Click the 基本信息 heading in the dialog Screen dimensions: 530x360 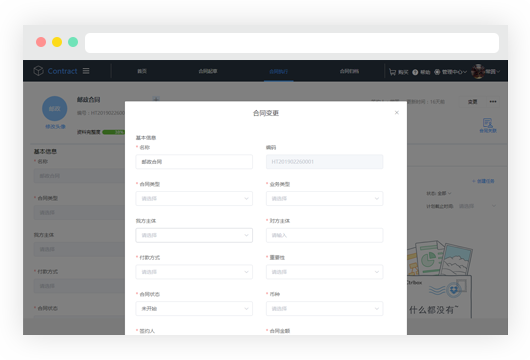[x=146, y=138]
